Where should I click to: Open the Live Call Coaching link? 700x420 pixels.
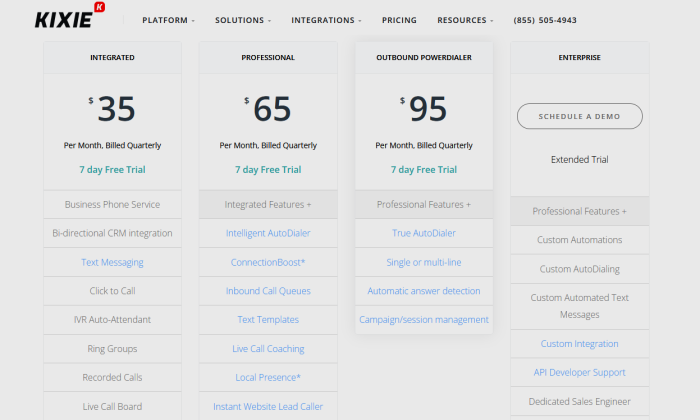[x=268, y=349]
